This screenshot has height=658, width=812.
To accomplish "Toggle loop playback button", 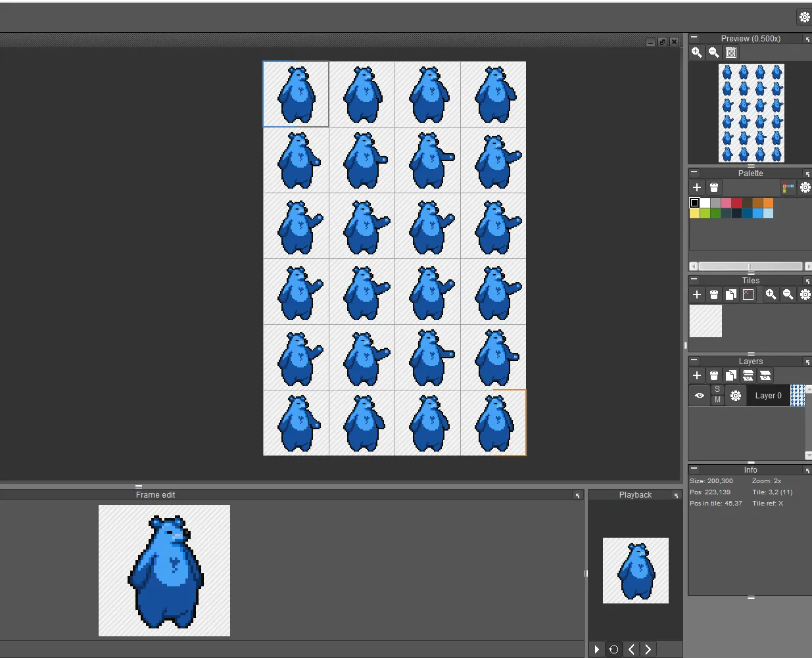I will tap(613, 649).
